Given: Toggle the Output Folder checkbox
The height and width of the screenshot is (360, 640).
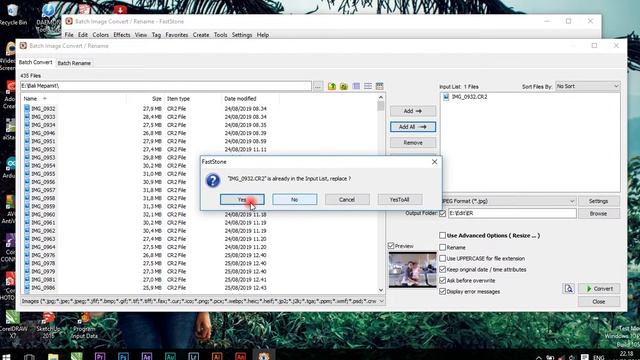Looking at the screenshot, I should (x=442, y=213).
